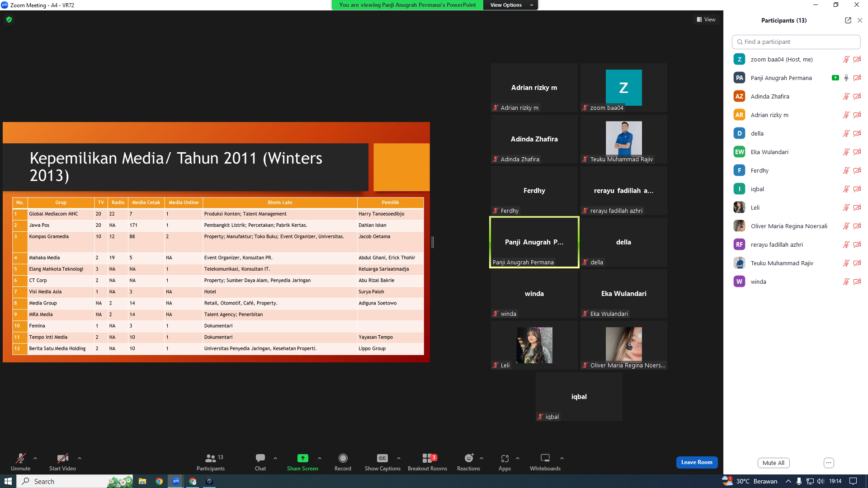Click the zoom baa04 video tile
The height and width of the screenshot is (488, 868).
pyautogui.click(x=624, y=88)
